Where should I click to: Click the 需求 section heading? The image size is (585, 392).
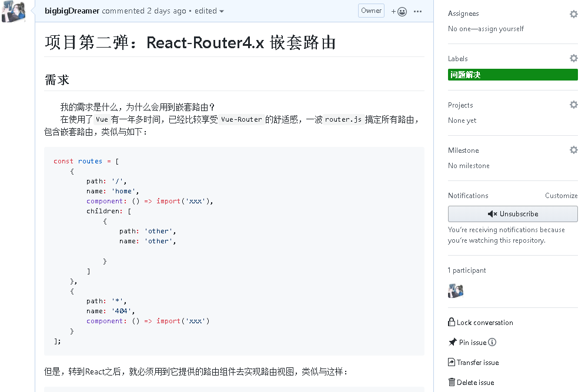(57, 79)
